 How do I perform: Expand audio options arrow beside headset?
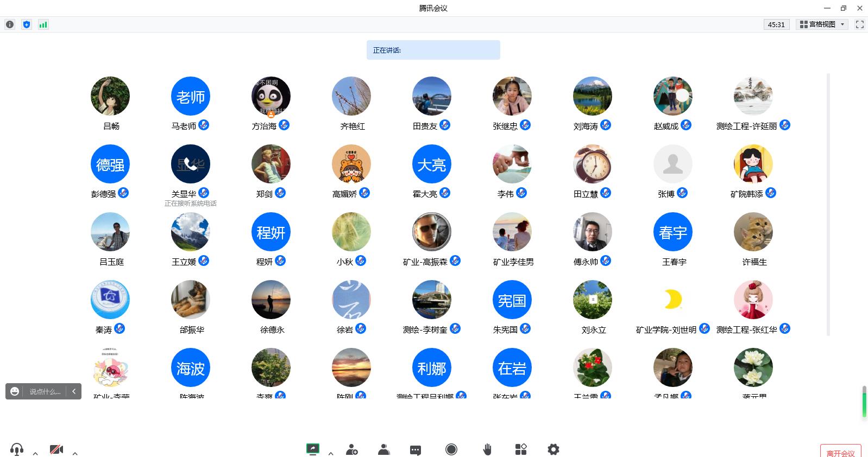tap(35, 453)
